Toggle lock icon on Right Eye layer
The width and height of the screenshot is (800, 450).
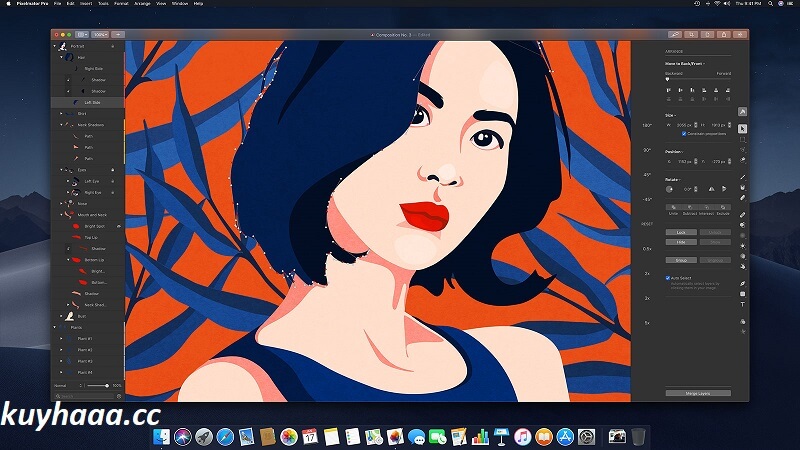click(113, 192)
